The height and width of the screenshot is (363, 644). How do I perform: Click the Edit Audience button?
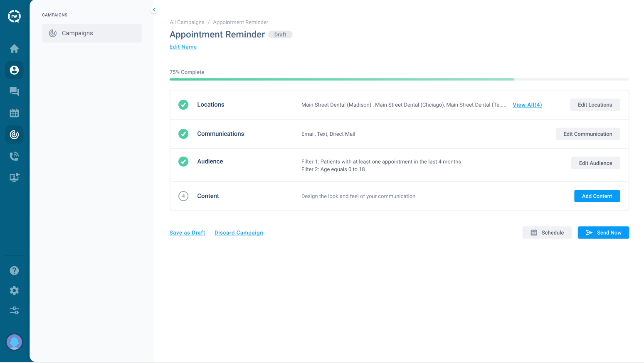(595, 163)
